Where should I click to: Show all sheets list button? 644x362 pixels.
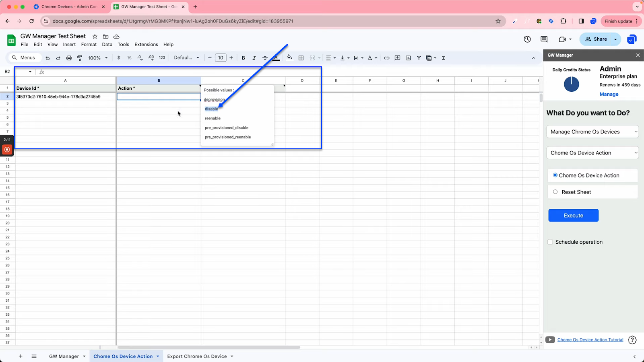point(34,356)
